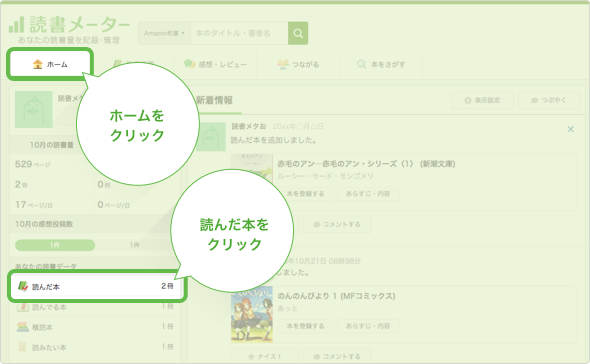Image resolution: width=590 pixels, height=364 pixels.
Task: Click the green 1件 progress bar
Action: pos(55,245)
